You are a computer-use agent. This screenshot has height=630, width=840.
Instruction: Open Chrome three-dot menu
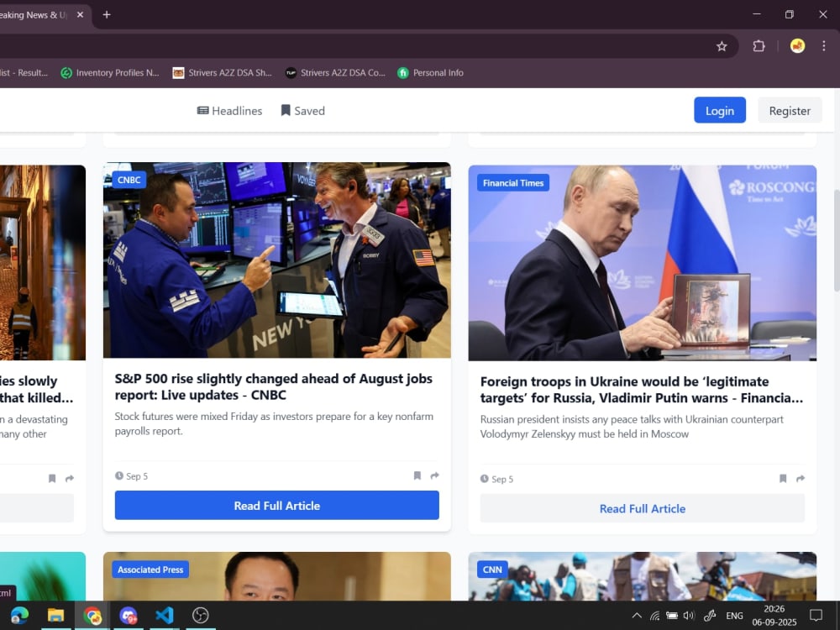[x=823, y=46]
